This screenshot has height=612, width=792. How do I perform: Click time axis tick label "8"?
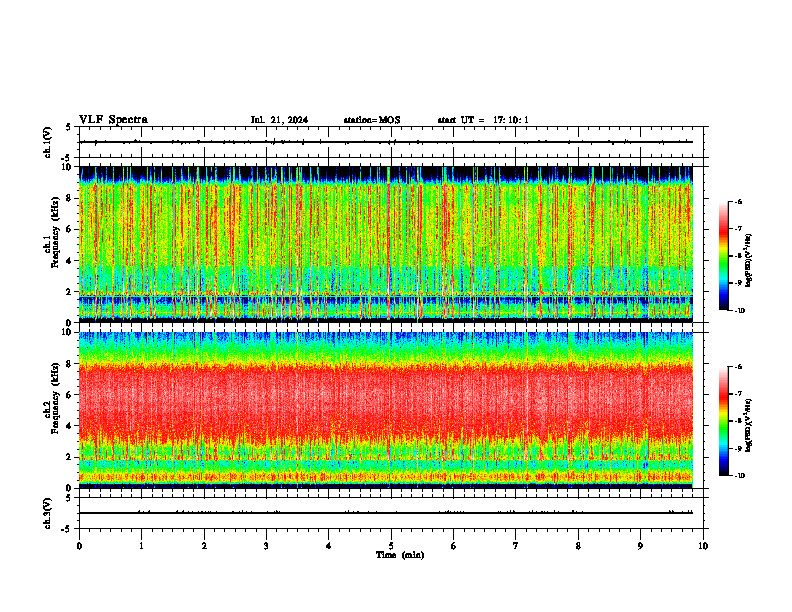coord(578,546)
